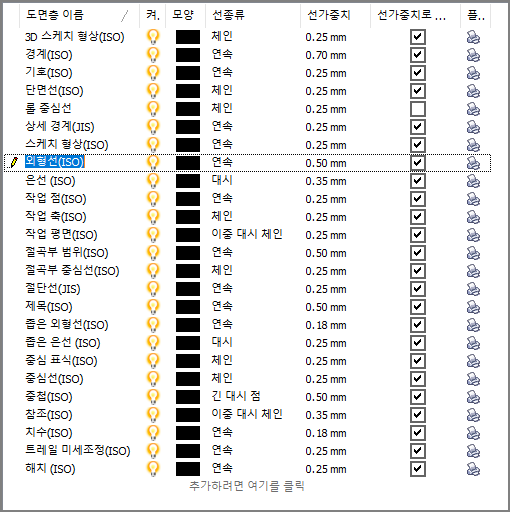Select the 트레일 미세조정(ISO) layer name
This screenshot has height=512, width=510.
78,451
